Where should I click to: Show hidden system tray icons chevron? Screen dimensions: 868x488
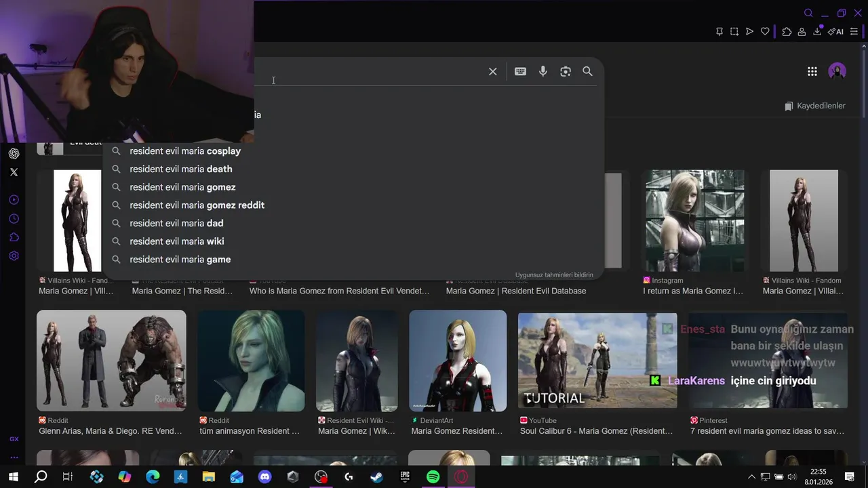(751, 477)
